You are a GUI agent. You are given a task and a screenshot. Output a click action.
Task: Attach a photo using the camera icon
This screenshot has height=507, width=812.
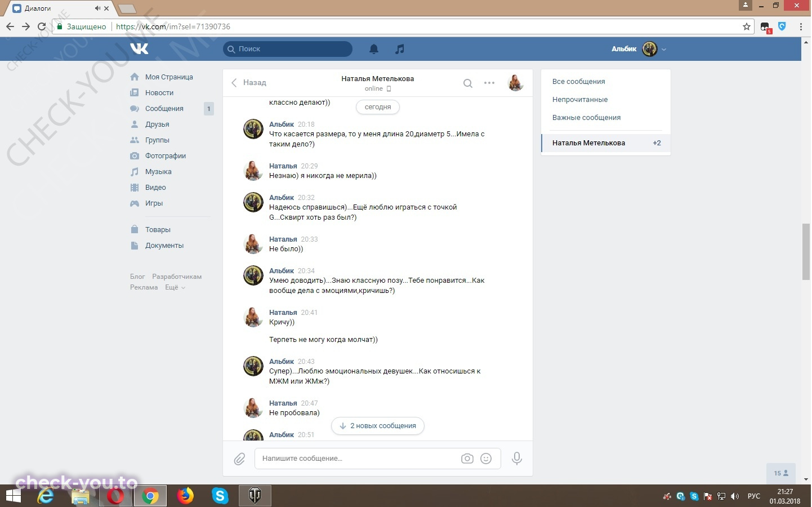pos(467,459)
